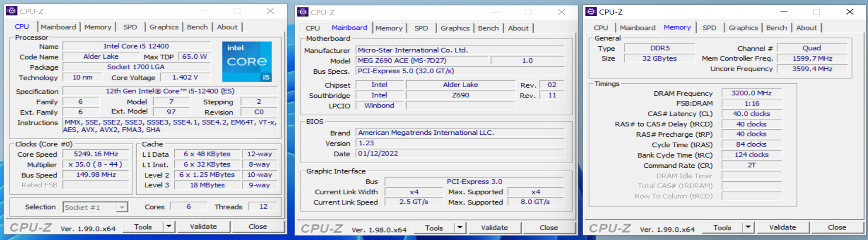Expand the Socket #1 selection combo box
Image resolution: width=868 pixels, height=240 pixels.
click(x=95, y=207)
